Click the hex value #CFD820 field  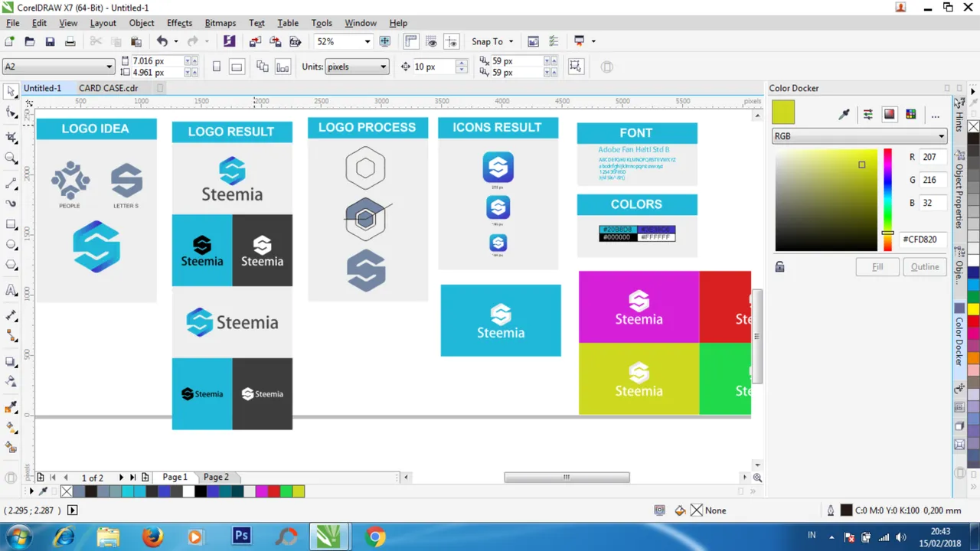[x=922, y=240]
